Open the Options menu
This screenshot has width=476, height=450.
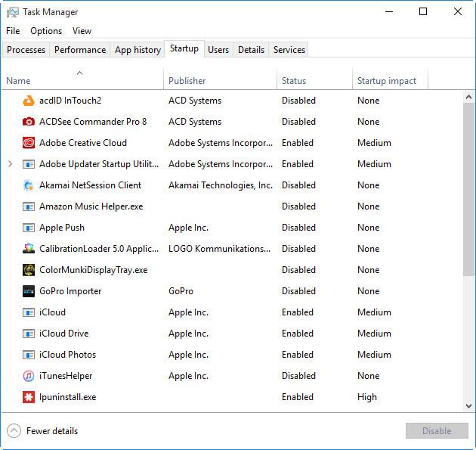46,31
